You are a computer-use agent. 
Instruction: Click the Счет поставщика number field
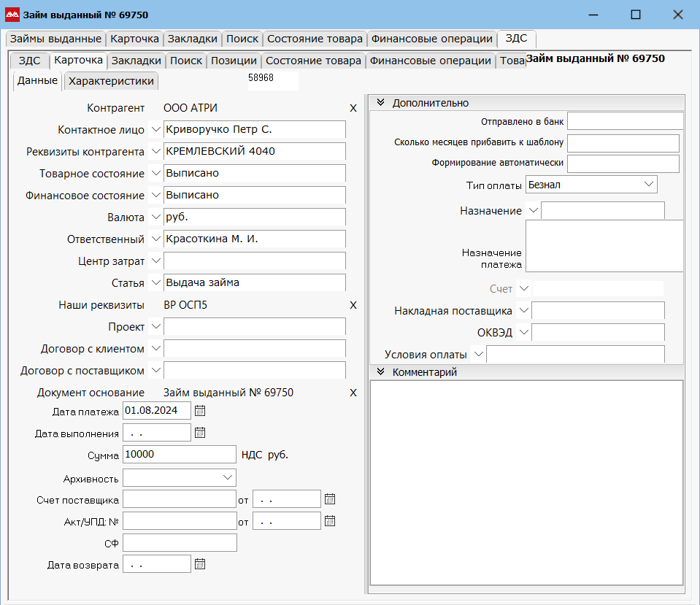coord(180,499)
